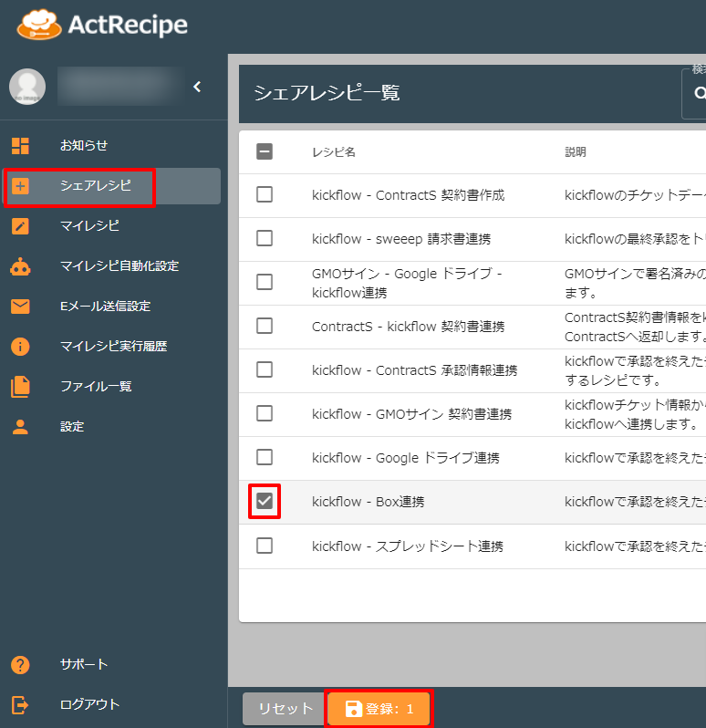The width and height of the screenshot is (706, 728).
Task: Open サポート link in the sidebar
Action: [111, 665]
